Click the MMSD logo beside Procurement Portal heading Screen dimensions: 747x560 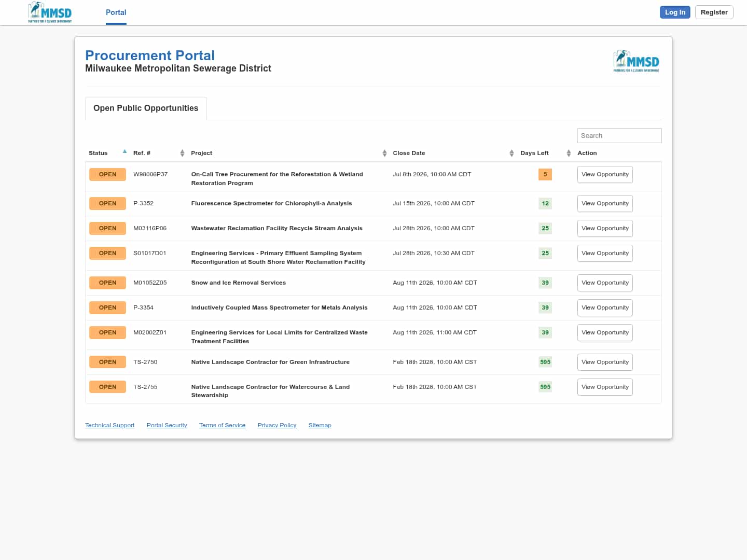pyautogui.click(x=637, y=61)
